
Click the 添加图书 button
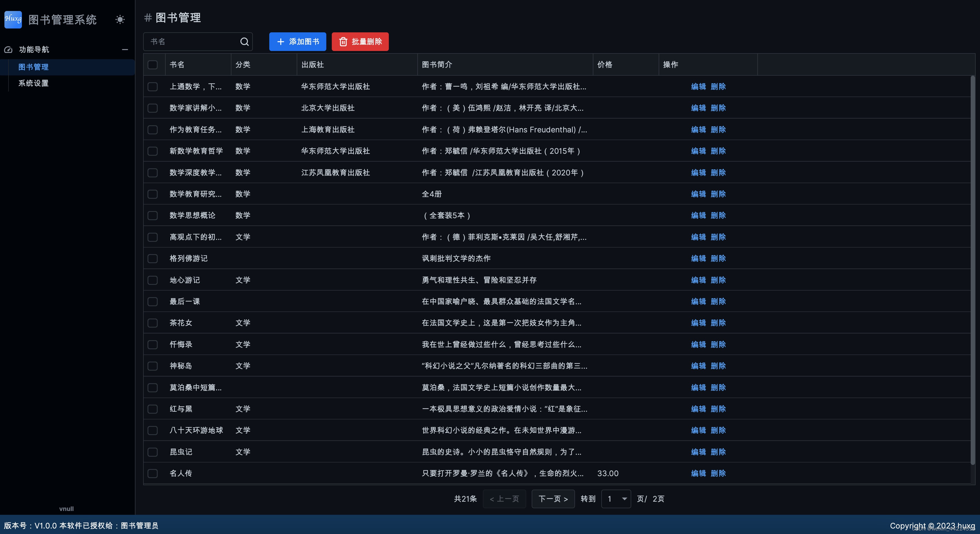(298, 42)
